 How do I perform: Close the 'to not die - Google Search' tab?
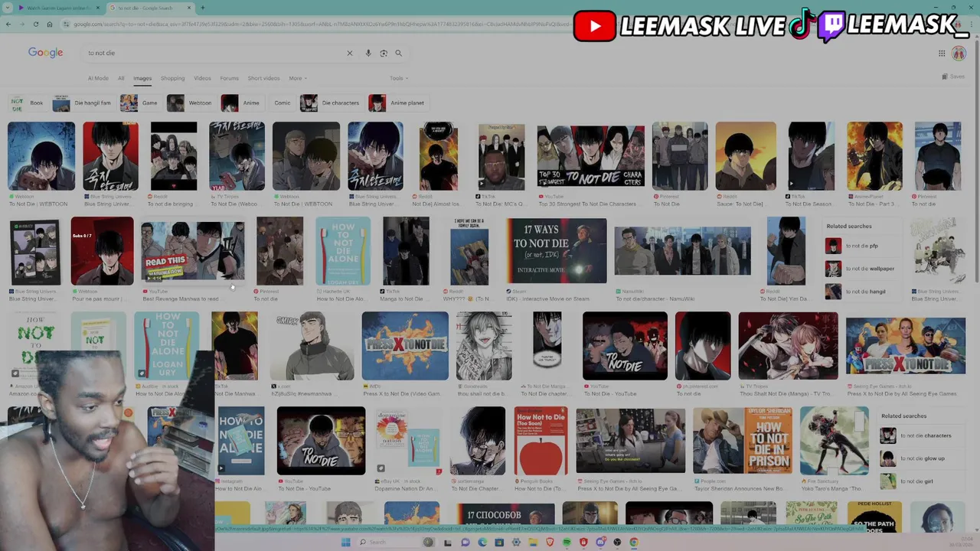189,8
